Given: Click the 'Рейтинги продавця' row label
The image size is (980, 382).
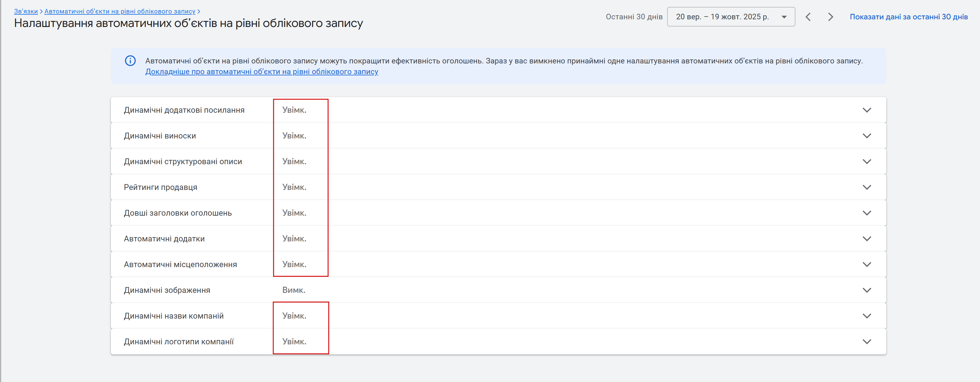Looking at the screenshot, I should click(x=160, y=187).
